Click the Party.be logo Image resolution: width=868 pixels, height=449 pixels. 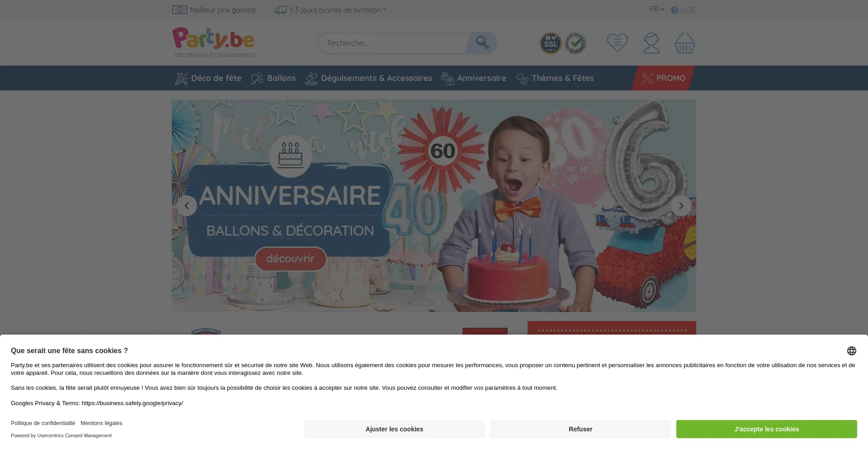(213, 40)
